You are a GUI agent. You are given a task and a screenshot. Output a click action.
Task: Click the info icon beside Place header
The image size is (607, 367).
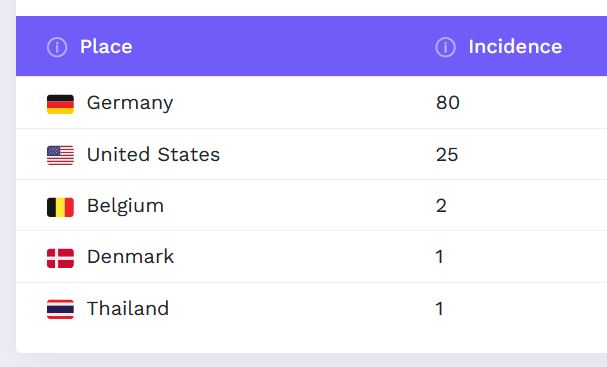pyautogui.click(x=57, y=47)
